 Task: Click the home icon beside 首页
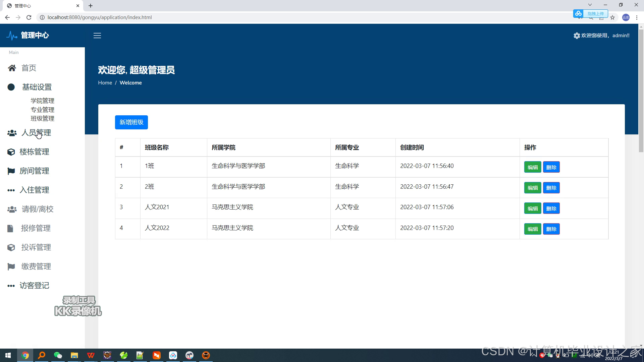coord(12,68)
